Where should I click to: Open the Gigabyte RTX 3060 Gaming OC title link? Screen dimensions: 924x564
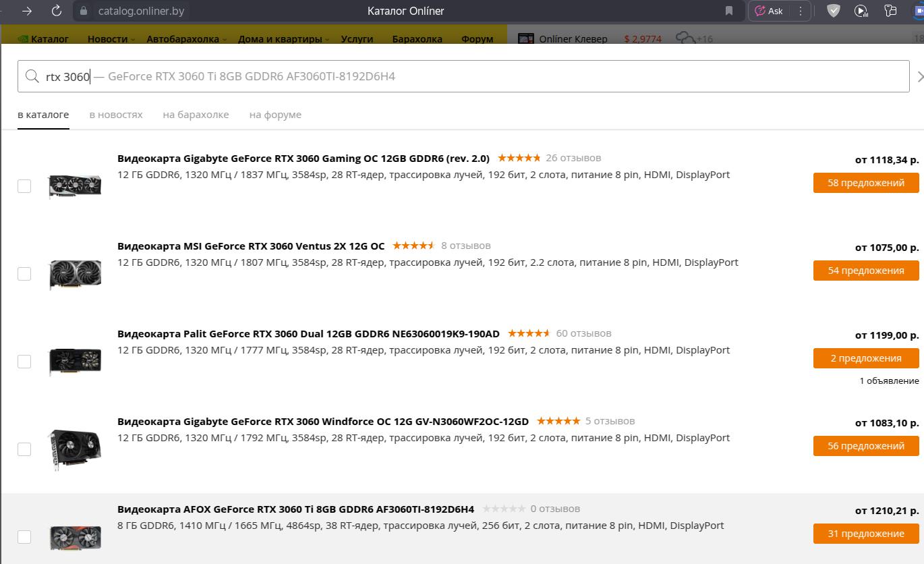coord(304,159)
